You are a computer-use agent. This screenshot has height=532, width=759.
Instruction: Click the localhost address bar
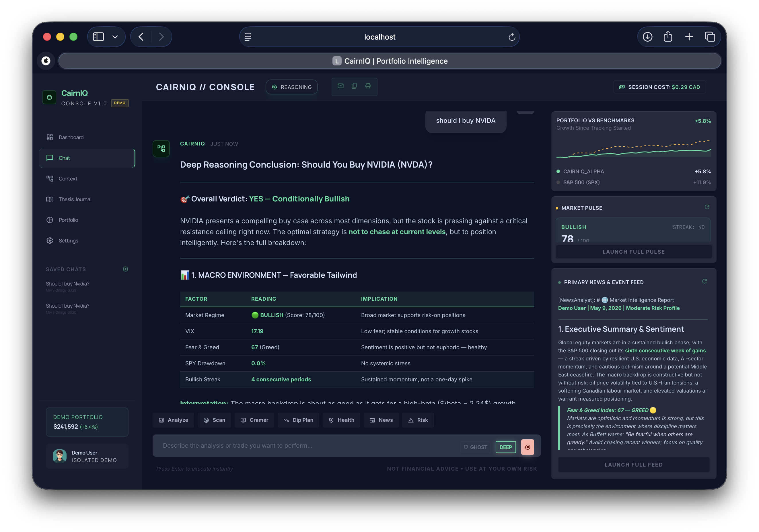coord(379,37)
